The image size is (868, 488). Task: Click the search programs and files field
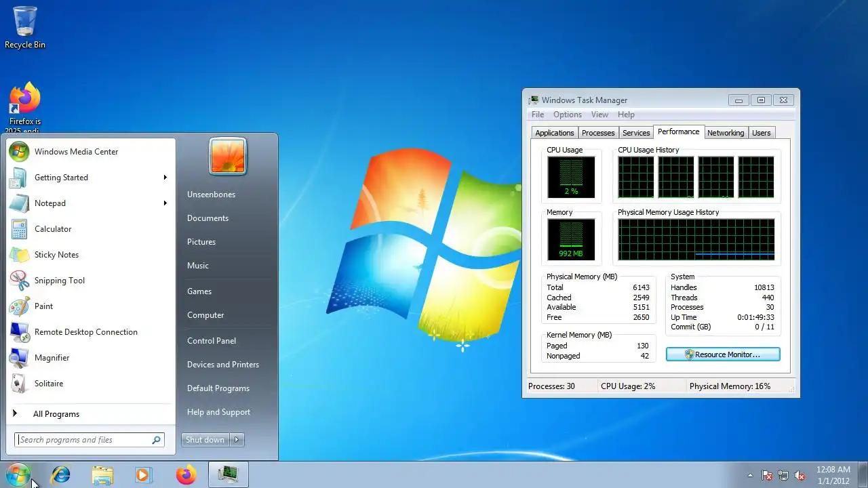90,440
